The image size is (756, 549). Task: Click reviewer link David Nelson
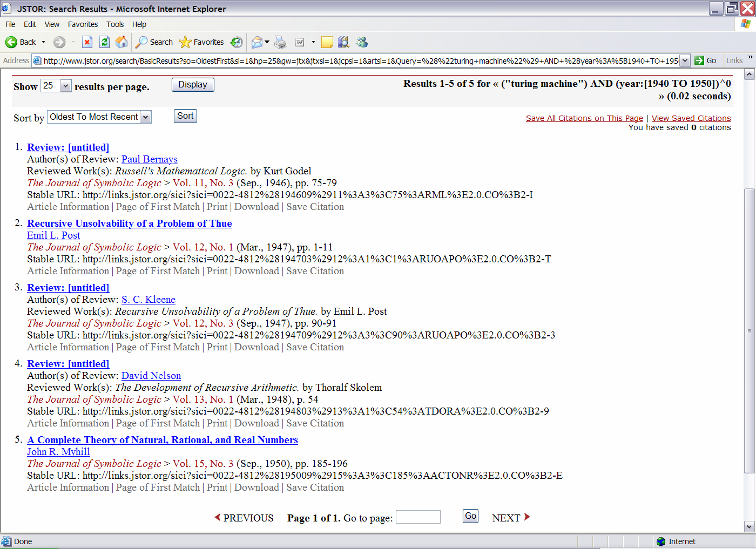pos(151,376)
